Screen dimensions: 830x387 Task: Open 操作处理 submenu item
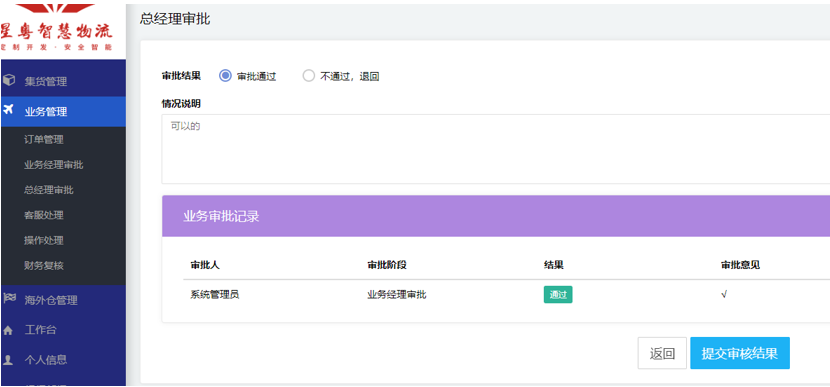tap(44, 240)
